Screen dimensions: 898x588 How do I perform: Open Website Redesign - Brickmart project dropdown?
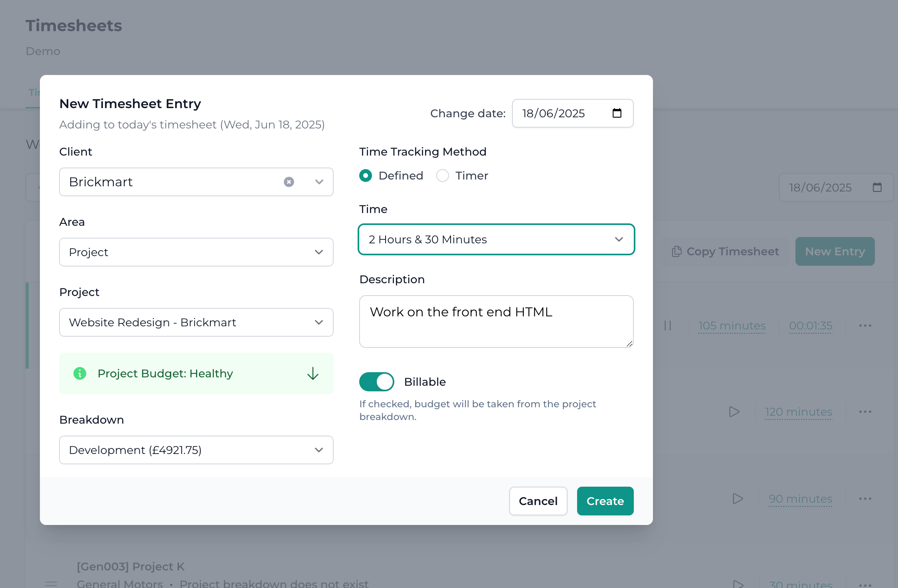196,322
